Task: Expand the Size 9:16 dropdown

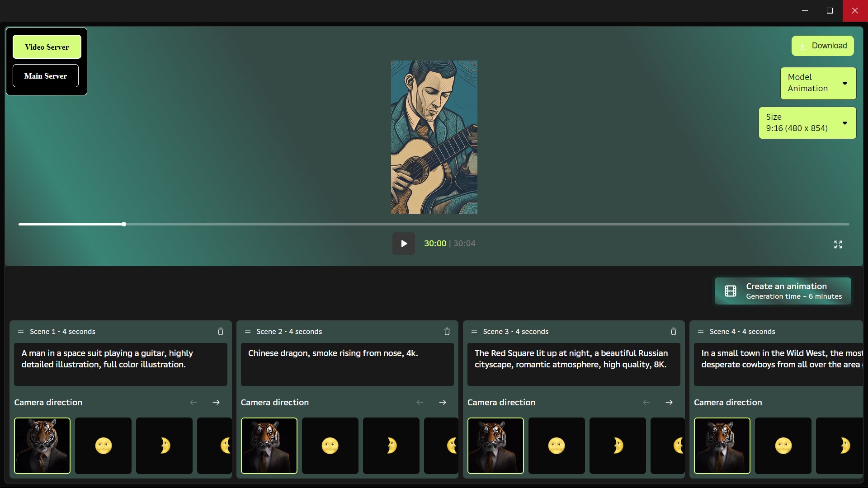Action: 807,123
